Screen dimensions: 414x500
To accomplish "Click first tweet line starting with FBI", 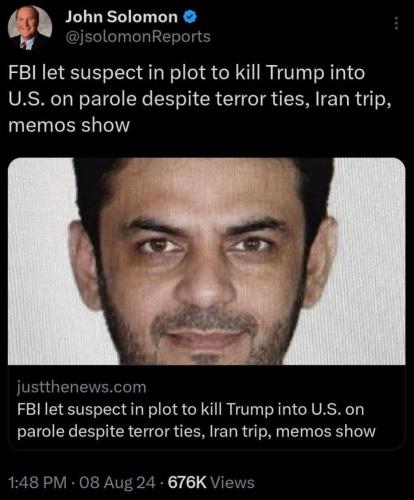I will point(186,73).
